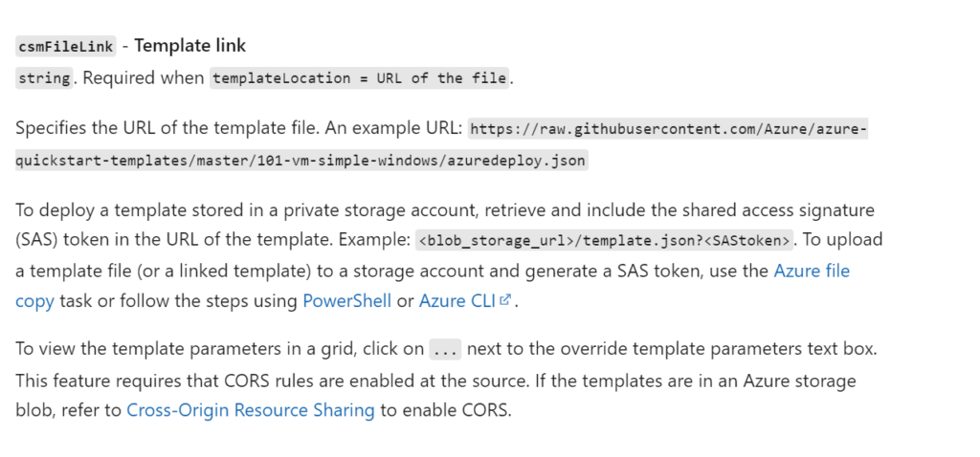This screenshot has height=457, width=980.
Task: Open the PowerShell steps link
Action: (x=346, y=301)
